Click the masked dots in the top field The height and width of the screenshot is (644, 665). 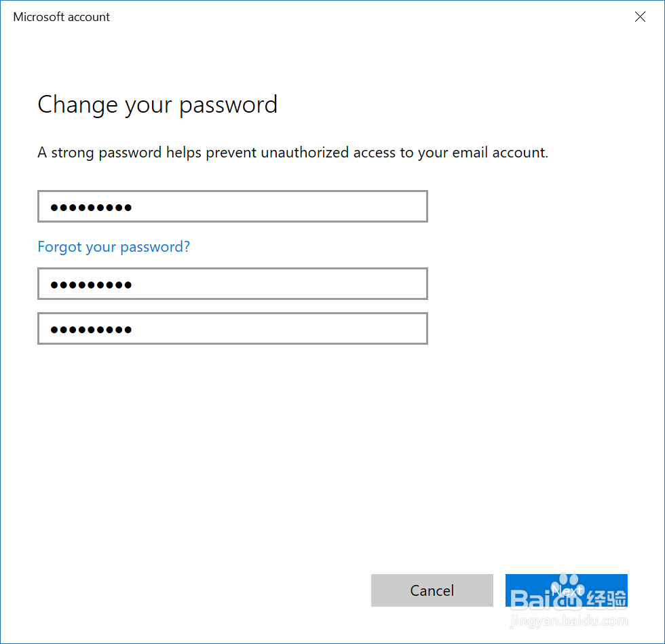tap(91, 207)
